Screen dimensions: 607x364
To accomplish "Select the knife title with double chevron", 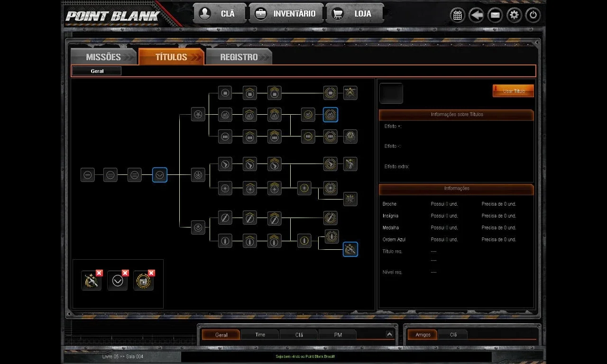I will 274,218.
